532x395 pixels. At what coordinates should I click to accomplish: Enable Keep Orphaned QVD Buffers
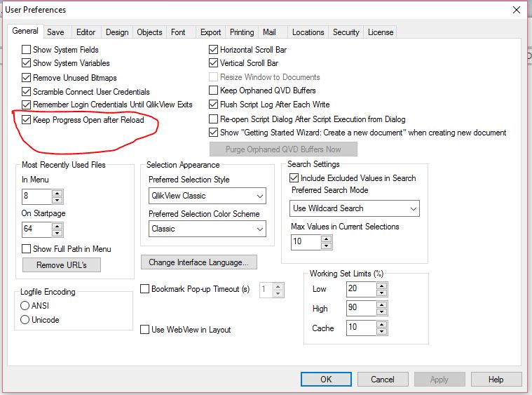(213, 91)
